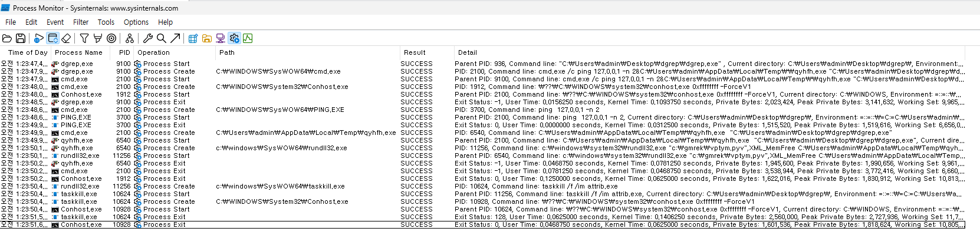Click PID 11256 in rundll32.exe Process Start row
The image size is (980, 248).
[121, 156]
